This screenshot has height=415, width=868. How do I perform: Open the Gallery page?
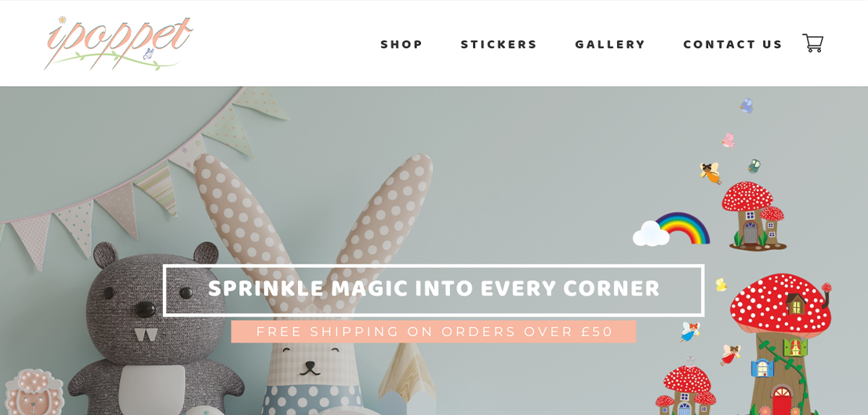pos(610,44)
